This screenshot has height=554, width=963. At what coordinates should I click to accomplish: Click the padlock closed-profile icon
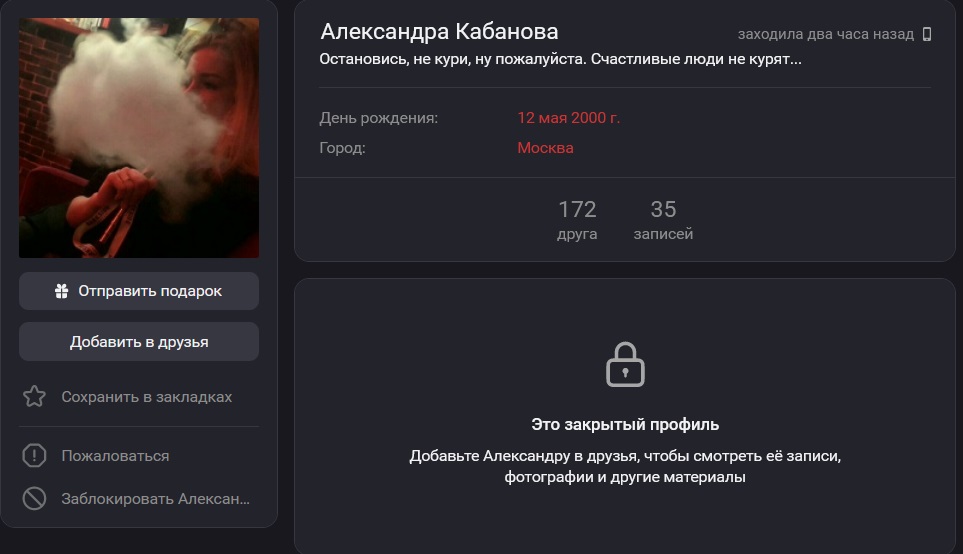[x=625, y=365]
